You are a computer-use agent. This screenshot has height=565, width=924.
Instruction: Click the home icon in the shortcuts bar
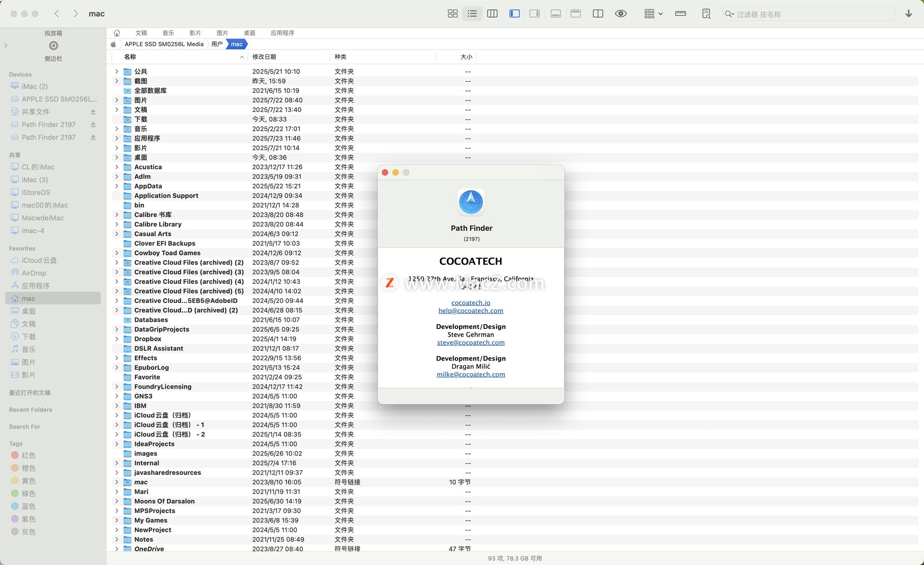(x=116, y=33)
